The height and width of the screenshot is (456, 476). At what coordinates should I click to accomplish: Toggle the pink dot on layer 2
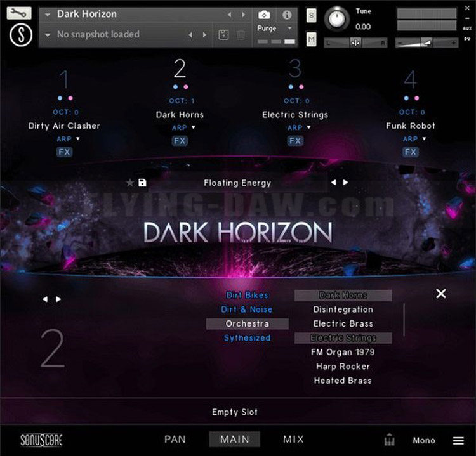(x=186, y=87)
